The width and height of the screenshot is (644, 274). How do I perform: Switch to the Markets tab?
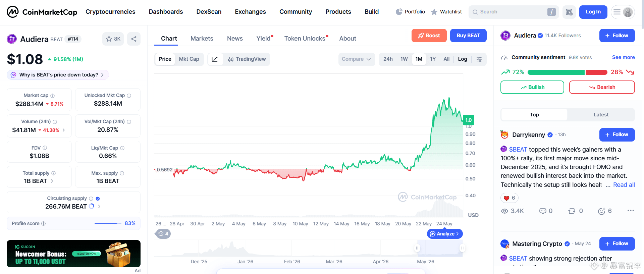tap(202, 39)
